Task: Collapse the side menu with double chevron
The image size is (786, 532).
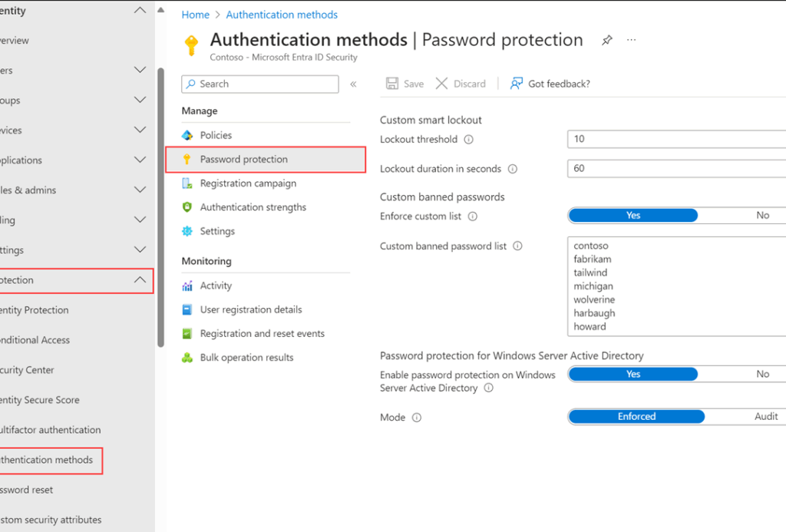Action: 353,84
